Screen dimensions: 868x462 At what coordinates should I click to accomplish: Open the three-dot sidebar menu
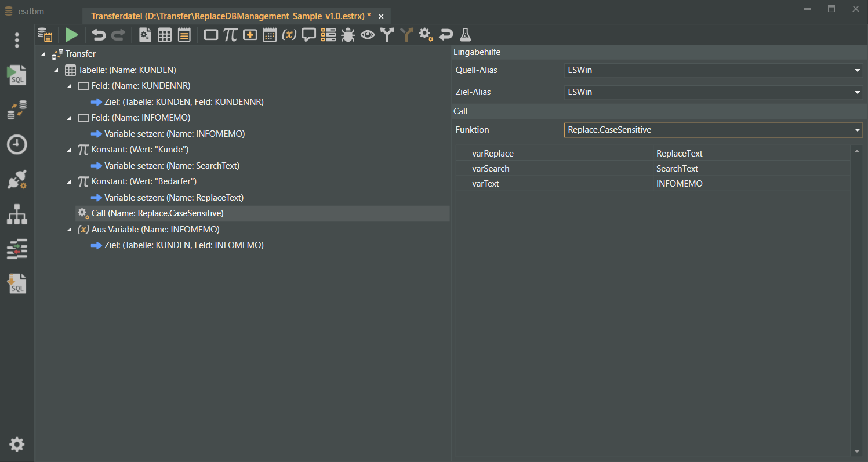click(x=17, y=40)
